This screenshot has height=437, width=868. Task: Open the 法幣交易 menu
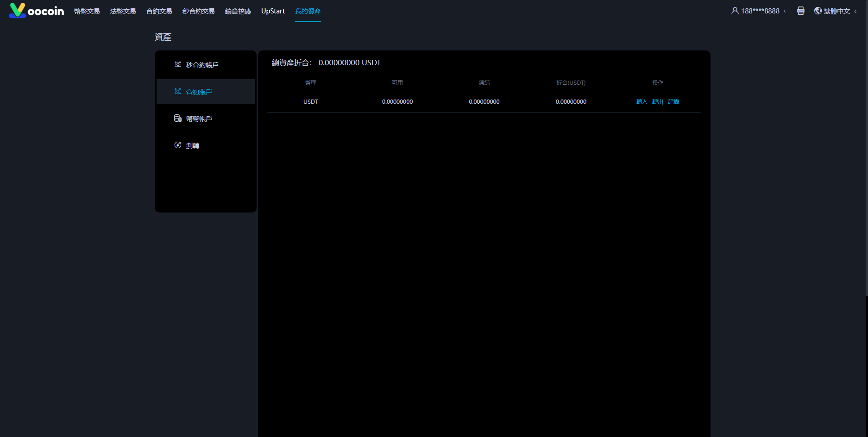pyautogui.click(x=123, y=11)
